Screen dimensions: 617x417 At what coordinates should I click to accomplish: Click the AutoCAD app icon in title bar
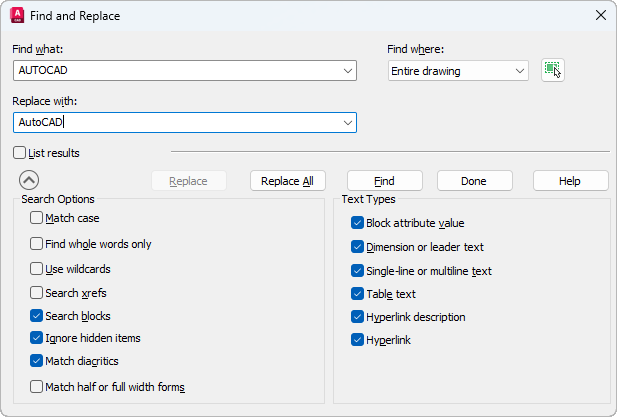click(17, 15)
